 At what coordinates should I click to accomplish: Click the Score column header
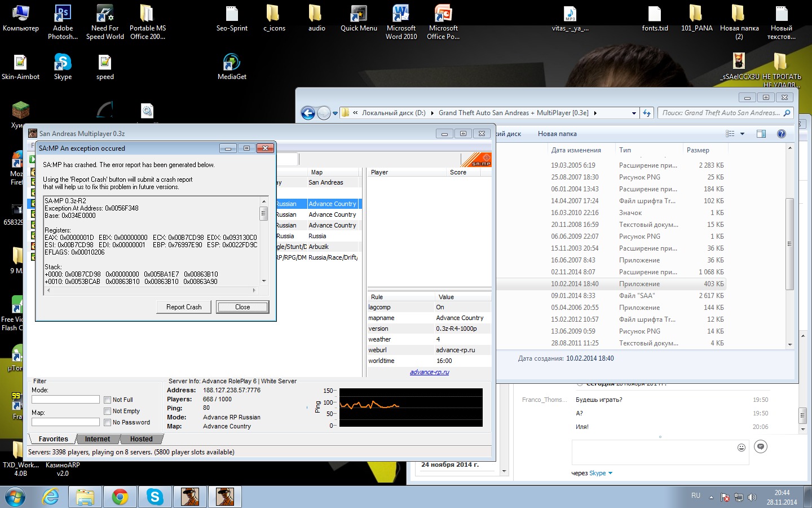click(x=469, y=172)
